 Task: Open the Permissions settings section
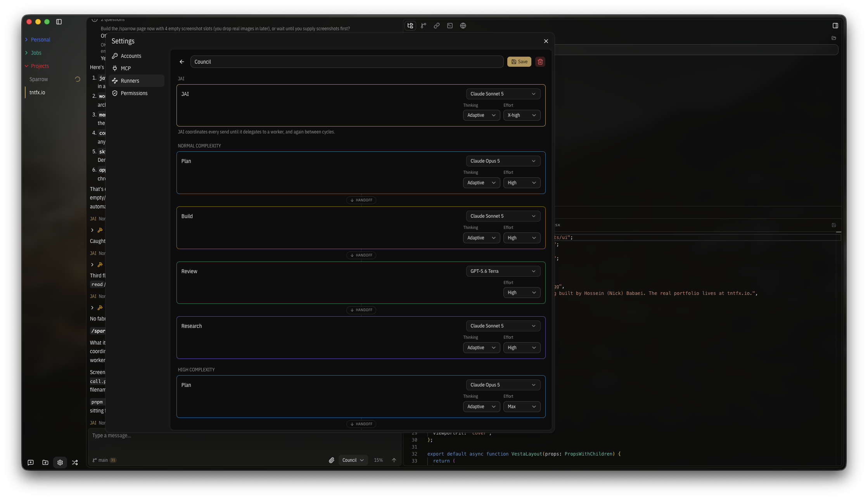coord(137,93)
